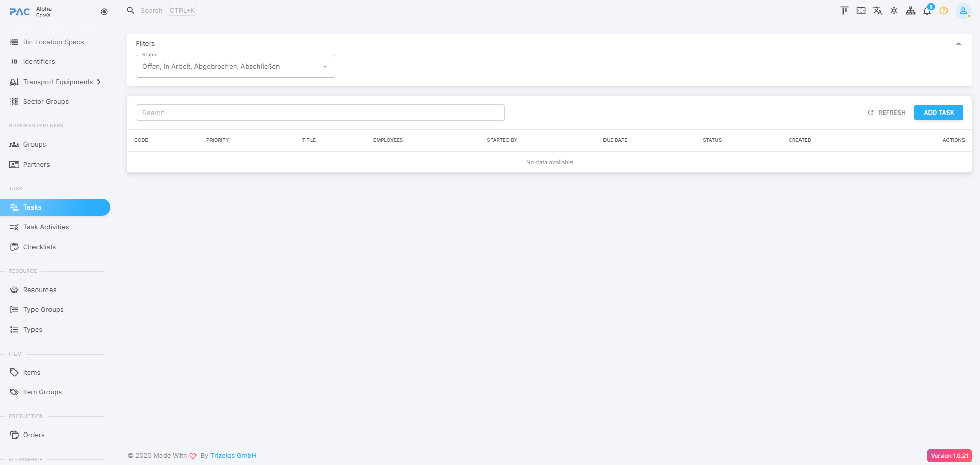Click the align-top layout icon
Viewport: 980px width, 465px height.
[x=844, y=11]
